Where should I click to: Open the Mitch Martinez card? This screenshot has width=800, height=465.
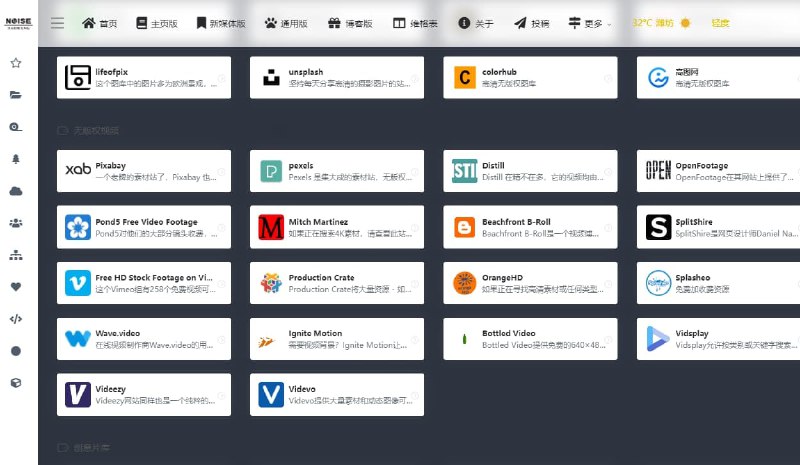[x=337, y=227]
